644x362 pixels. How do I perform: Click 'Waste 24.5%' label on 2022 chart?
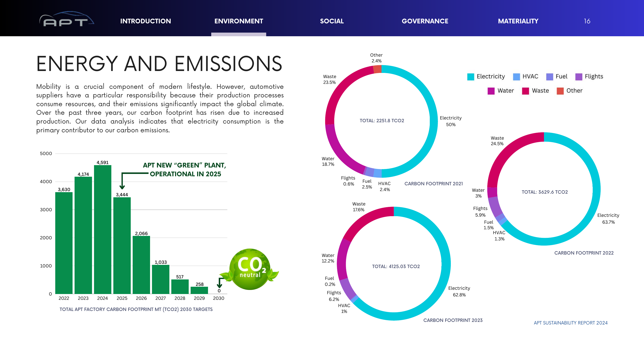(x=497, y=141)
